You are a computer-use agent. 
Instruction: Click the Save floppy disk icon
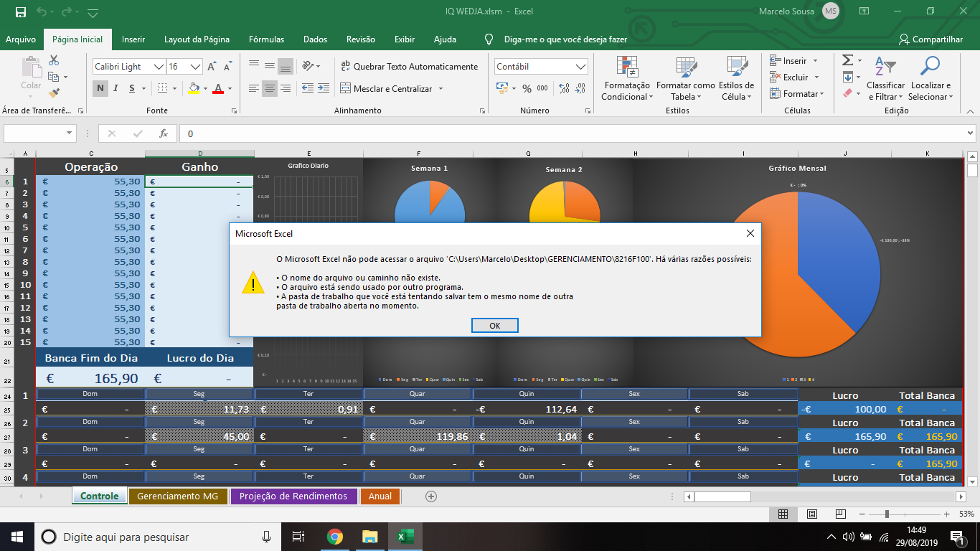pos(20,12)
